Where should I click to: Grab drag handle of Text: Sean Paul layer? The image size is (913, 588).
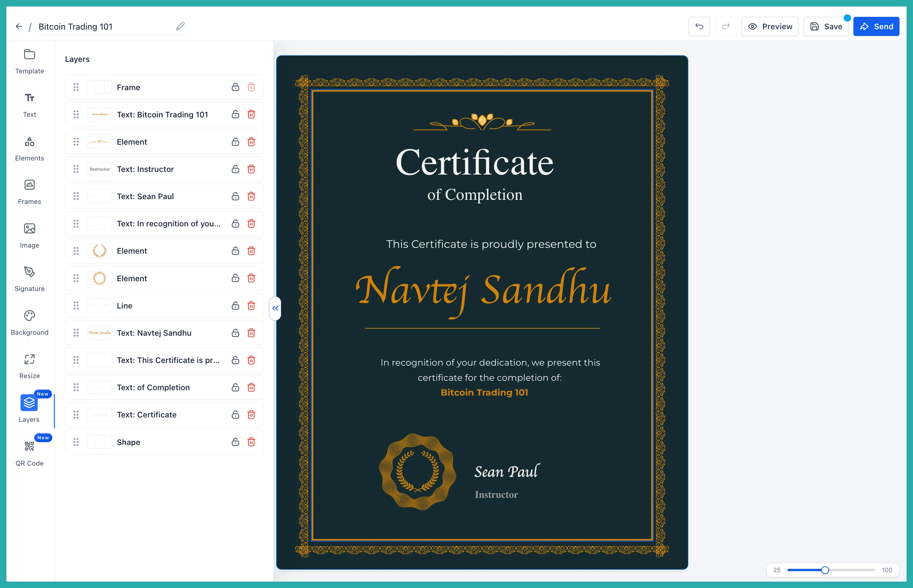coord(76,196)
